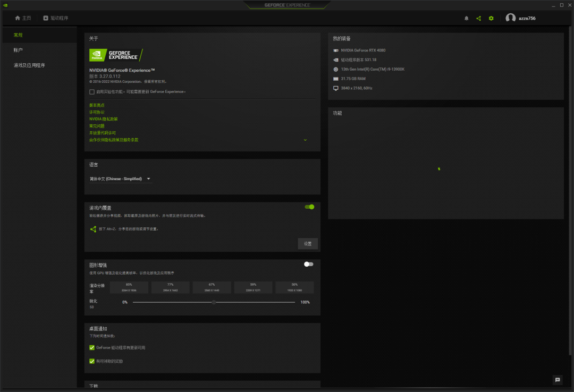Select the 77% render resolution option
This screenshot has width=574, height=392.
pyautogui.click(x=170, y=287)
